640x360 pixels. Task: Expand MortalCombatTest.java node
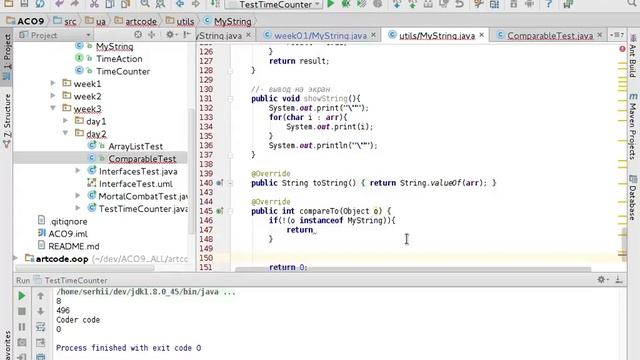78,196
